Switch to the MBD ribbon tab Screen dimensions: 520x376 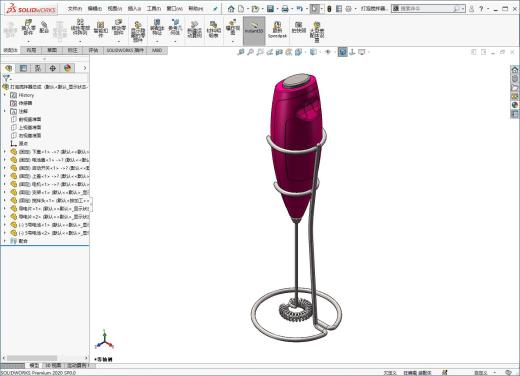pyautogui.click(x=157, y=50)
